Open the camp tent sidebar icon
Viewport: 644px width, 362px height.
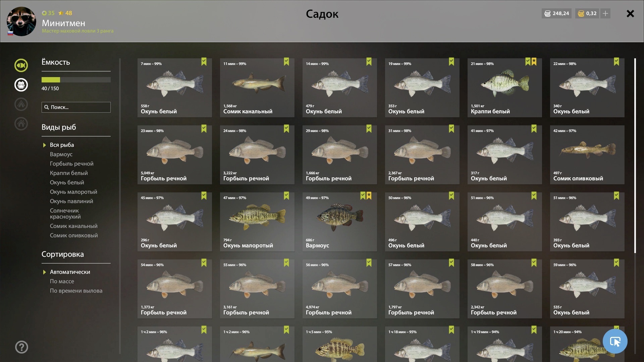(x=21, y=104)
